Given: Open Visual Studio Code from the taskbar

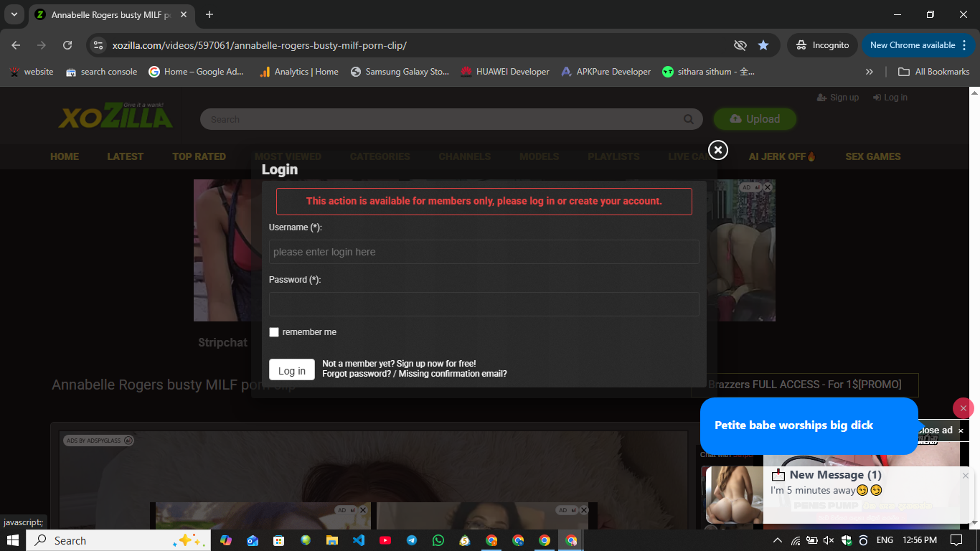Looking at the screenshot, I should pos(358,540).
